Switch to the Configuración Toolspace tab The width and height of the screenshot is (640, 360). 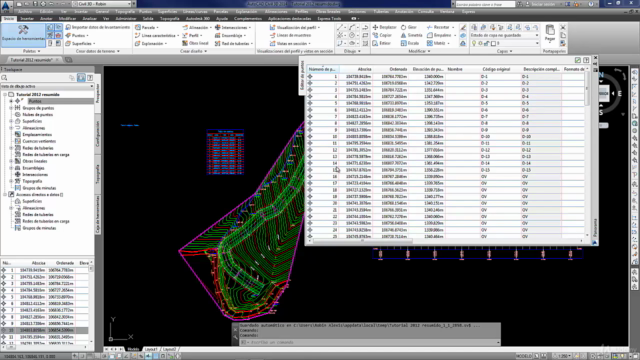(x=98, y=133)
